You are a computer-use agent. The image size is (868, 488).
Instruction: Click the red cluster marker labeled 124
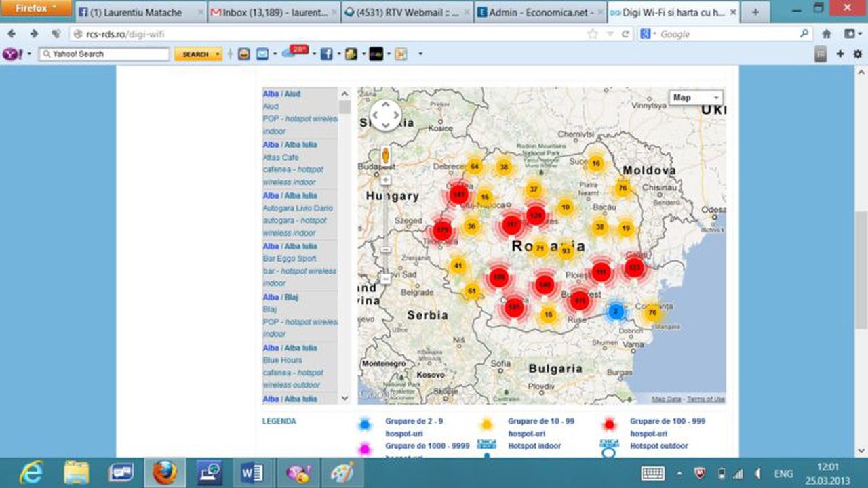(536, 216)
